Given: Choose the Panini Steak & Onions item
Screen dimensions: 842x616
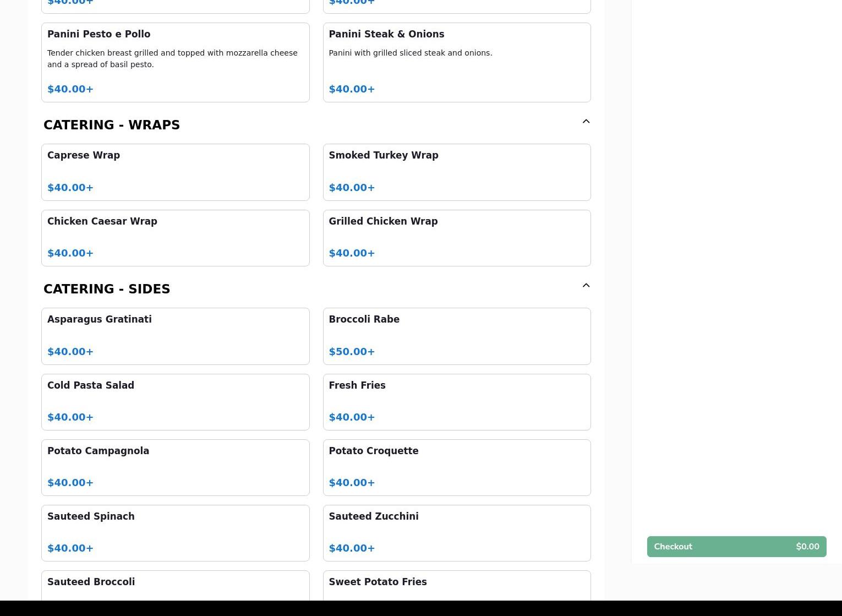Looking at the screenshot, I should click(x=457, y=62).
